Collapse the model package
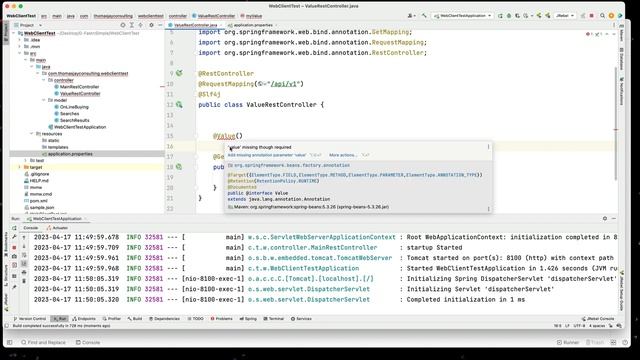Screen dimensions: 640x360 point(44,100)
